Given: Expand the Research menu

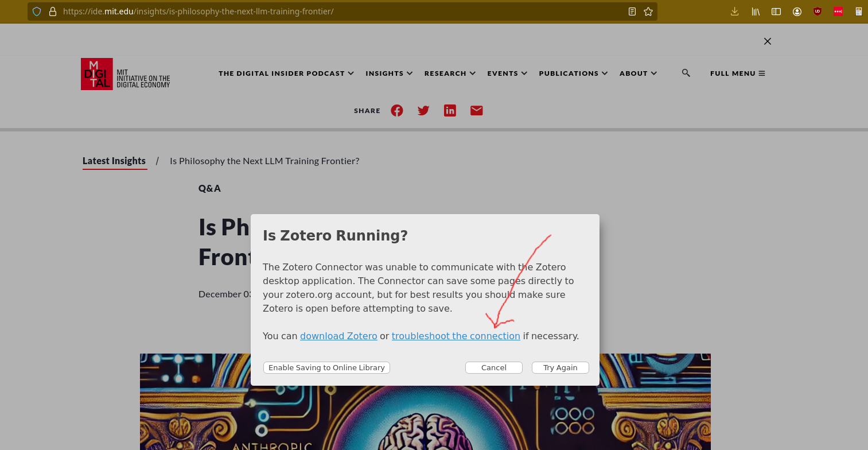Looking at the screenshot, I should pyautogui.click(x=450, y=73).
